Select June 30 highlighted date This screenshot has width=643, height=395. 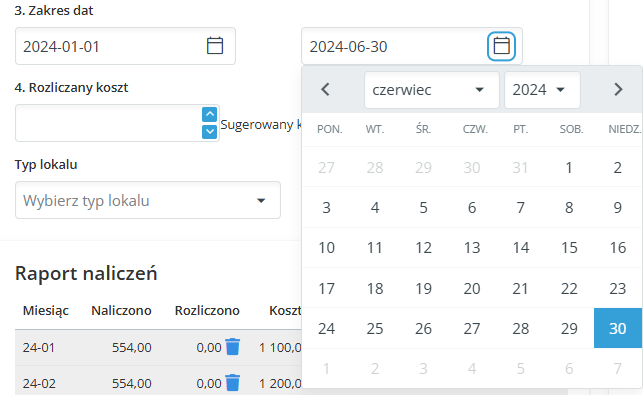(x=618, y=328)
